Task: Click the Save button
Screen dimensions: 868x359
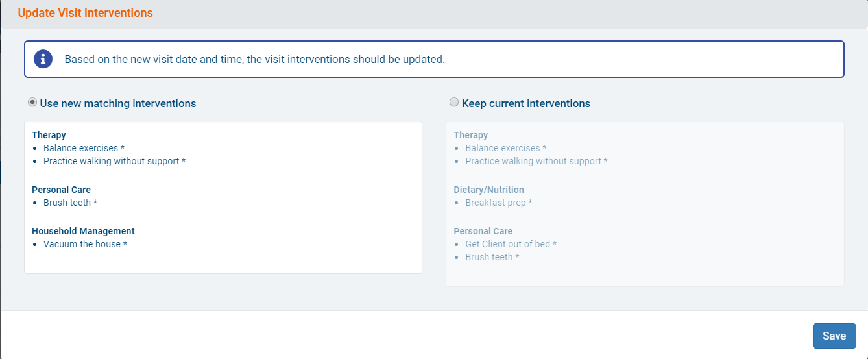Action: (x=834, y=336)
